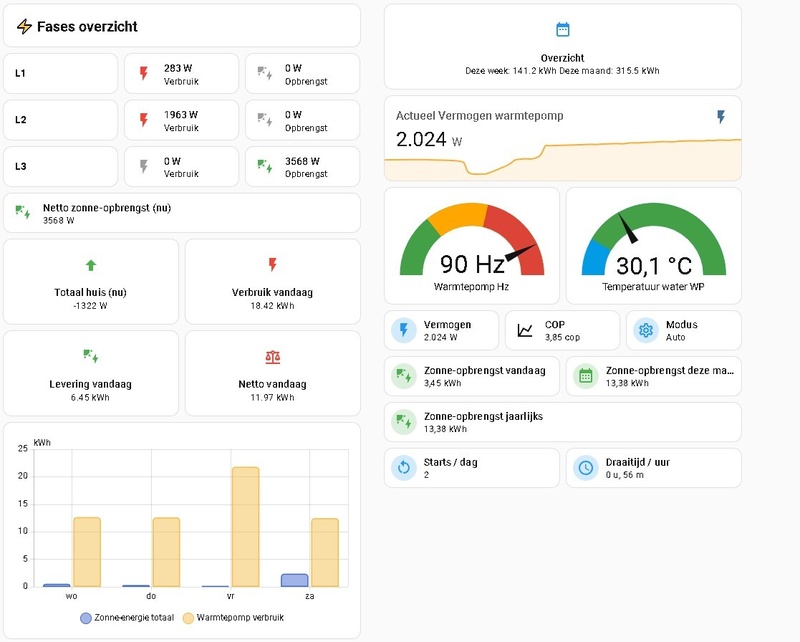Open the L2 Verbruik 1963 W tile
800x642 pixels.
click(x=181, y=120)
